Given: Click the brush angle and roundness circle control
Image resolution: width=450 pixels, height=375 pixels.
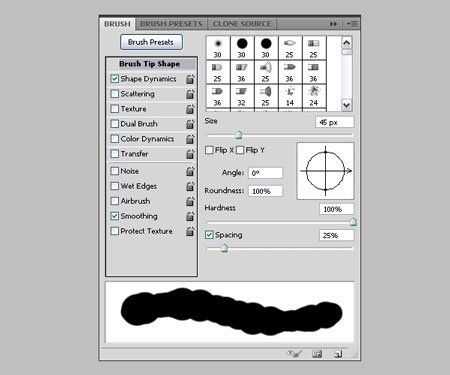Looking at the screenshot, I should coord(325,171).
